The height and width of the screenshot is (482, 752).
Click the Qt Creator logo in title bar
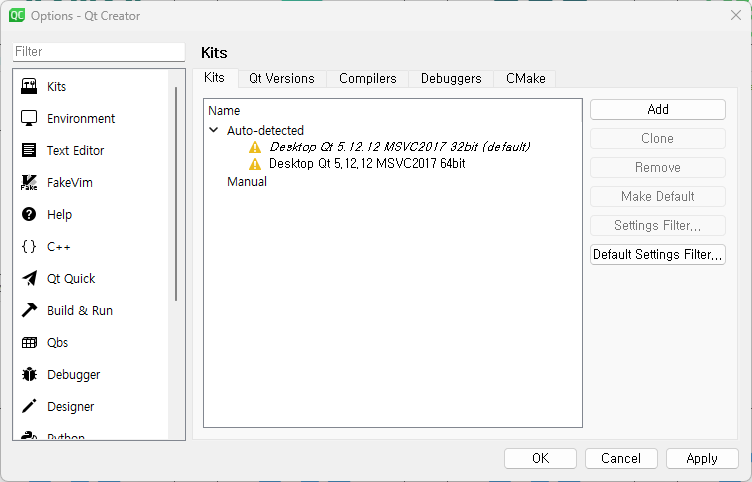point(17,15)
